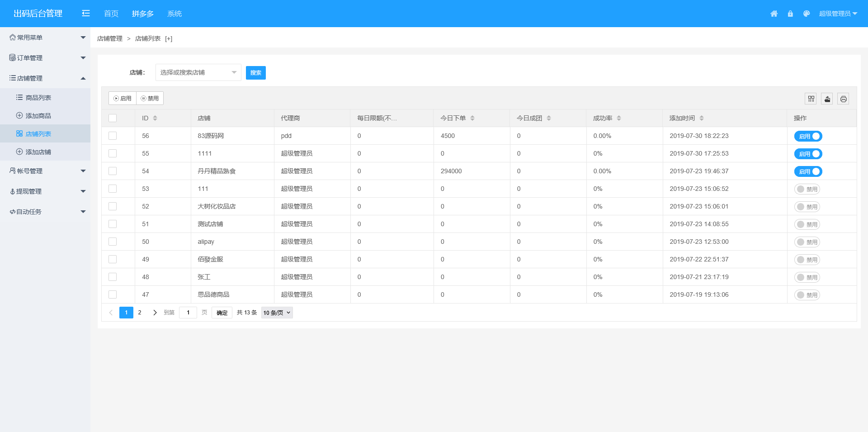Select 添加店铺 in the sidebar
Viewport: 868px width, 432px height.
click(38, 152)
